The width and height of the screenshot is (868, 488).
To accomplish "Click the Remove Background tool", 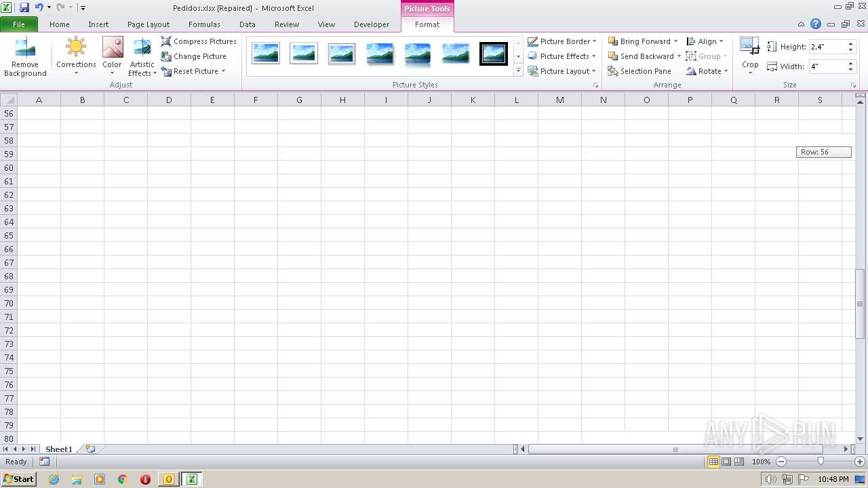I will click(x=25, y=57).
